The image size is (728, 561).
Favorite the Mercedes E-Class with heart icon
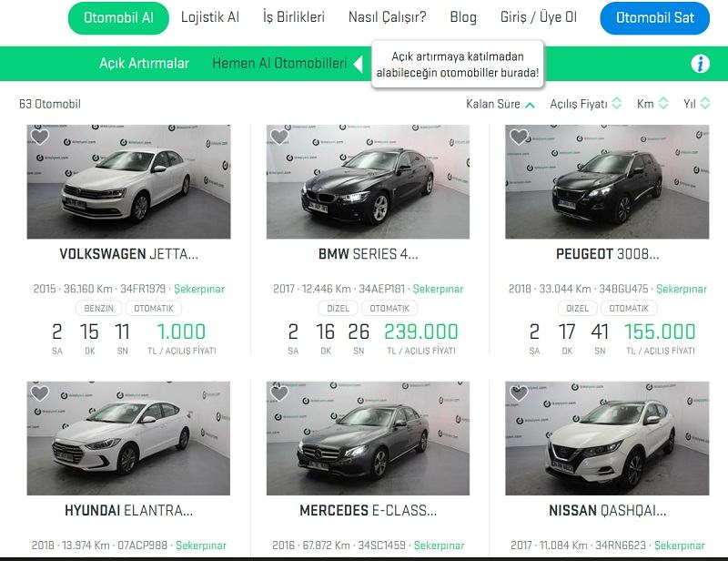(x=279, y=393)
